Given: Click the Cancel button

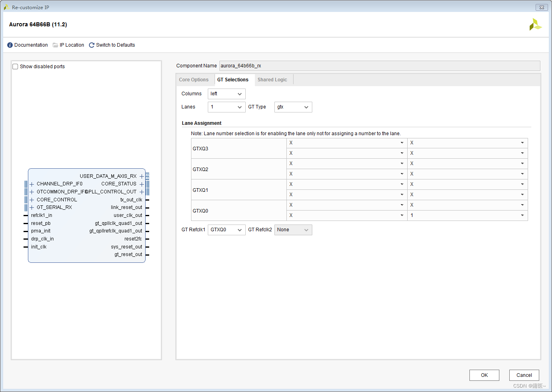Looking at the screenshot, I should pos(524,375).
